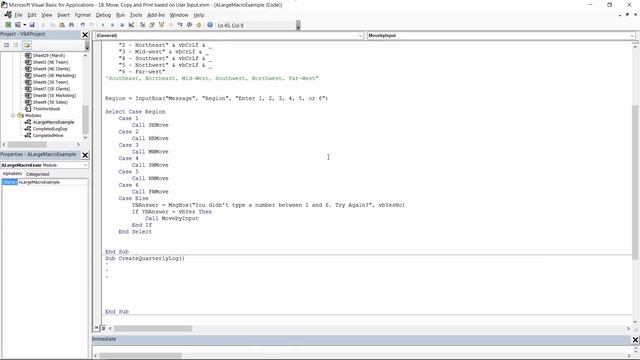
Task: Select Sheet8 (SE Marketing) in project tree
Action: click(x=54, y=95)
